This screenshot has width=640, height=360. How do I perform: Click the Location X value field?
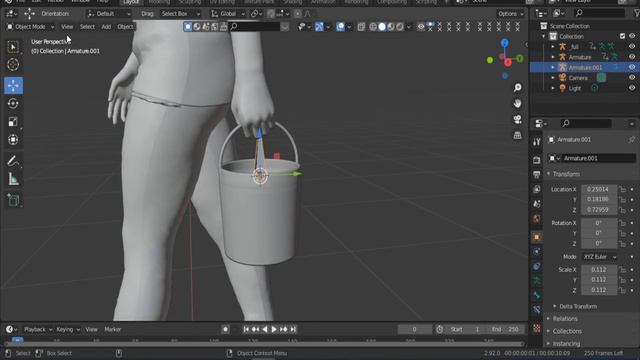pyautogui.click(x=599, y=189)
